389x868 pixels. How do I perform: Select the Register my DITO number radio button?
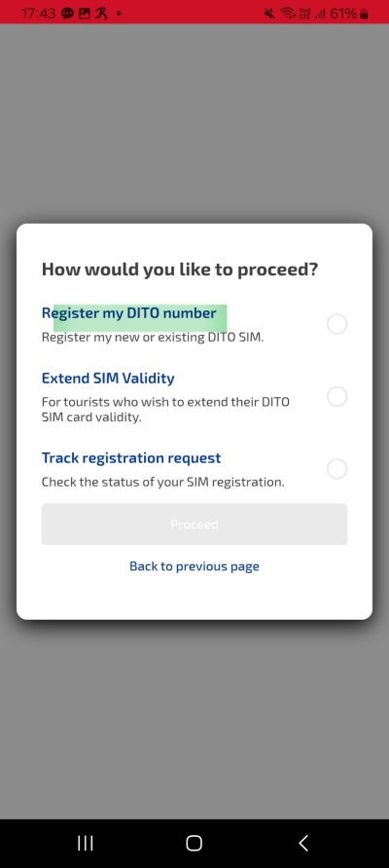tap(337, 324)
